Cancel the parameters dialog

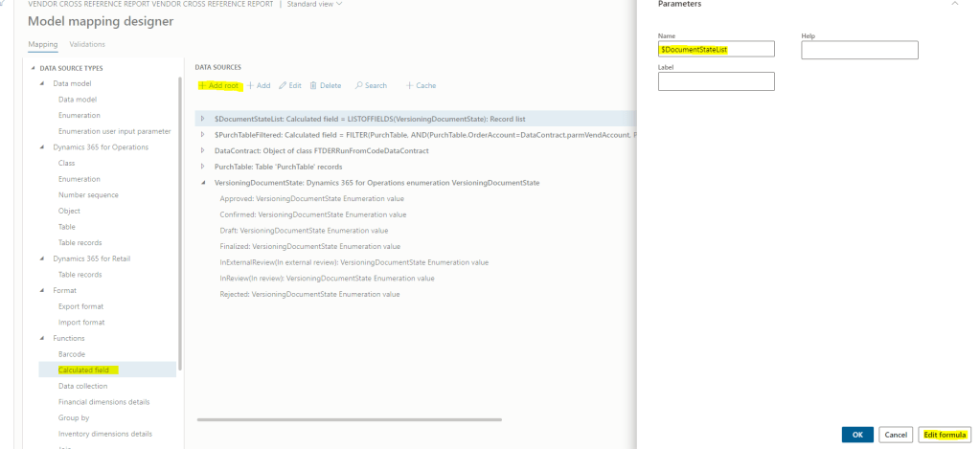tap(895, 435)
